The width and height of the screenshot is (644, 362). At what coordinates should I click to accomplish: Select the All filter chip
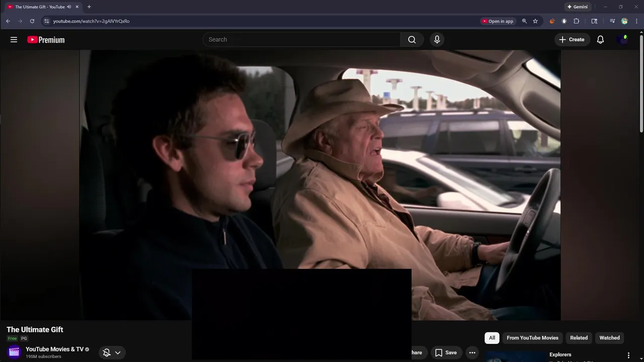coord(492,338)
